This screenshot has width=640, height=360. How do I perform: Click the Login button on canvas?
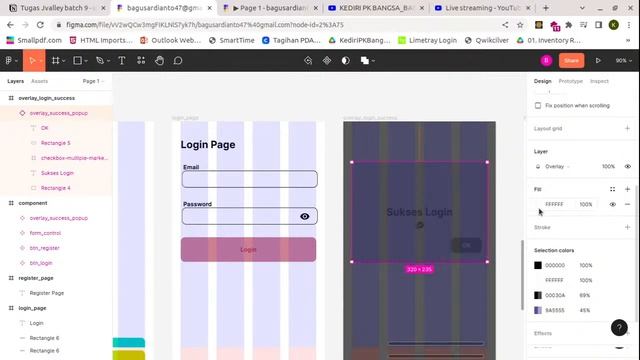248,249
